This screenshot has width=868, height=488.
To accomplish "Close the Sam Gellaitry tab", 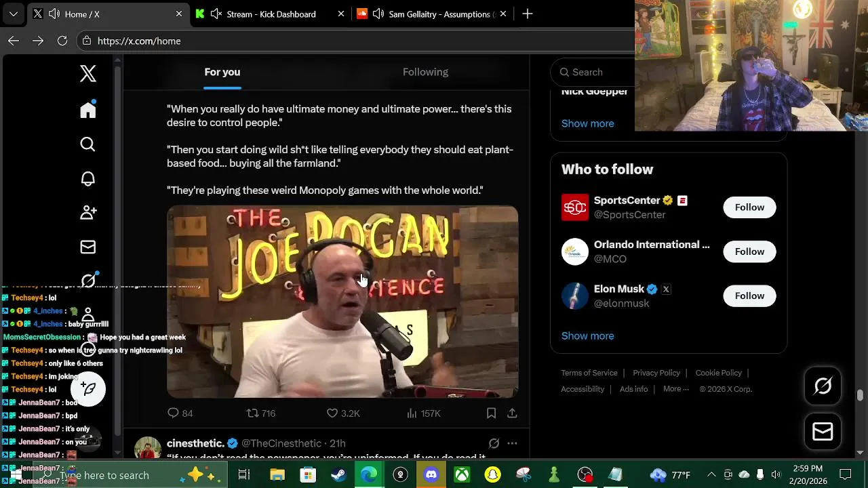I will click(503, 14).
